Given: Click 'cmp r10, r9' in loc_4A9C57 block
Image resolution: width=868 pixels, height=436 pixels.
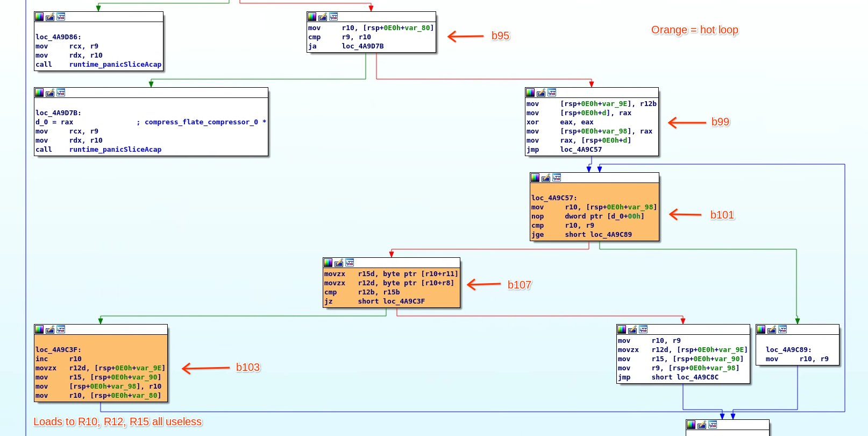Looking at the screenshot, I should [x=563, y=226].
